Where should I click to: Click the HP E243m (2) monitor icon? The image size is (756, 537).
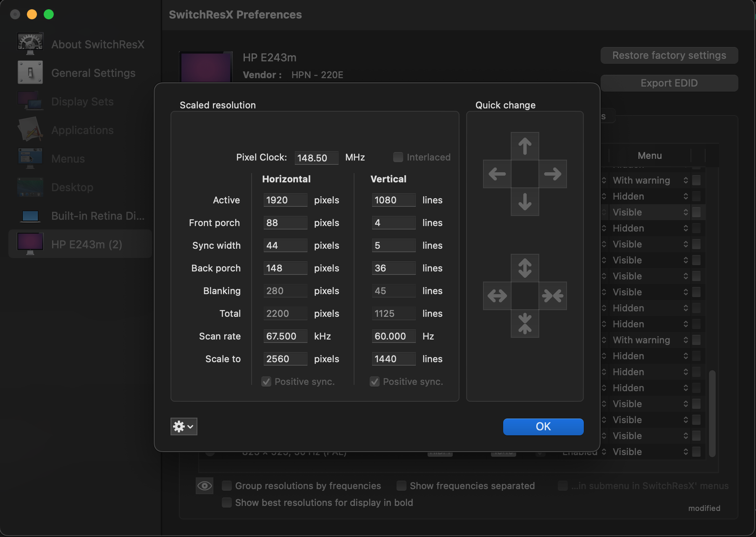[30, 244]
